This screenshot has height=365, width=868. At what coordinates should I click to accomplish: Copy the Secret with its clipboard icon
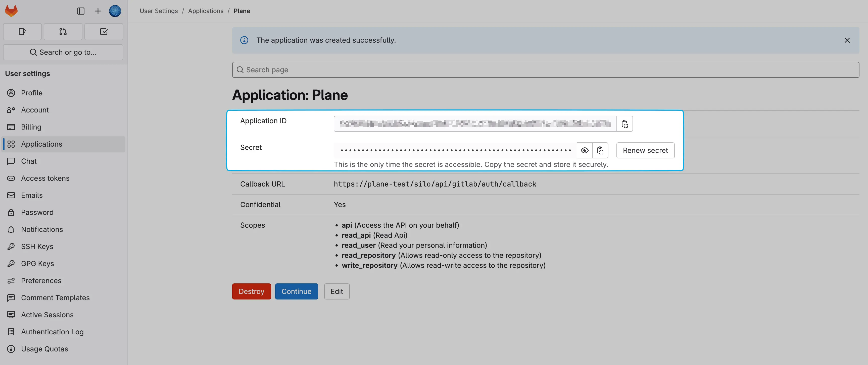pos(600,150)
